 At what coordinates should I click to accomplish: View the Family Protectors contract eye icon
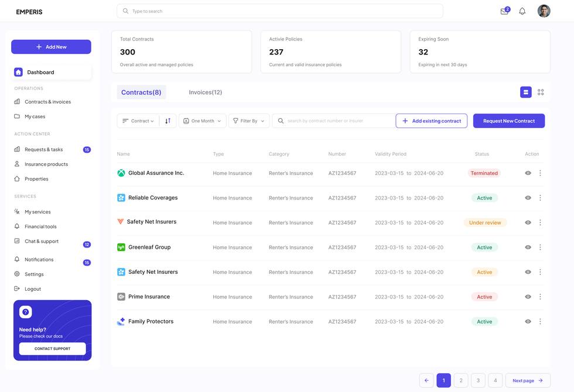(528, 321)
